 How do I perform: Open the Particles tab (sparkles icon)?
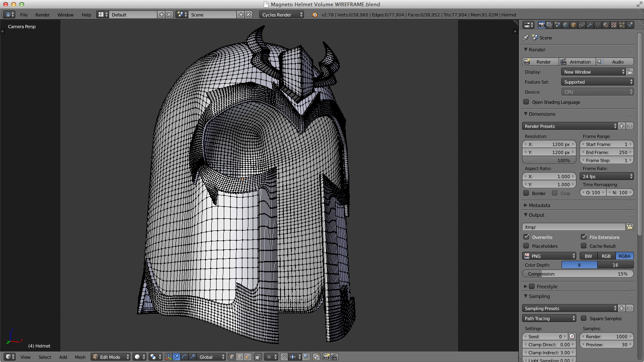tap(622, 25)
